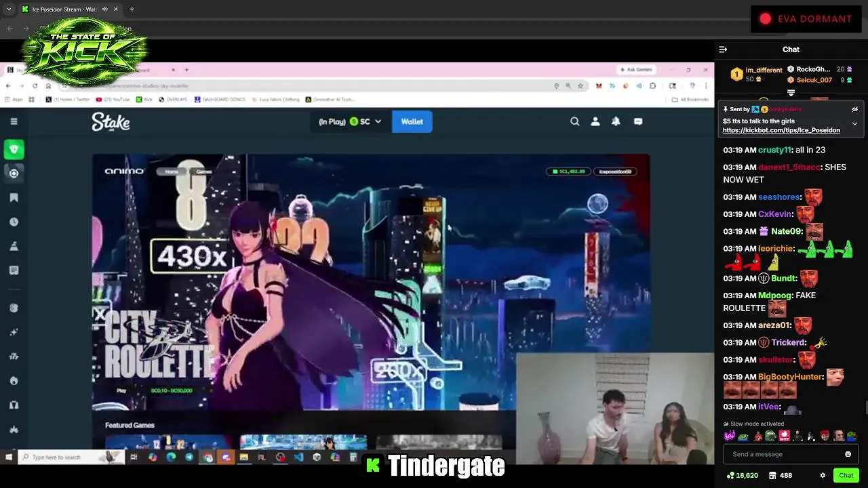Click the green Chat send button
This screenshot has height=488, width=868.
(846, 475)
